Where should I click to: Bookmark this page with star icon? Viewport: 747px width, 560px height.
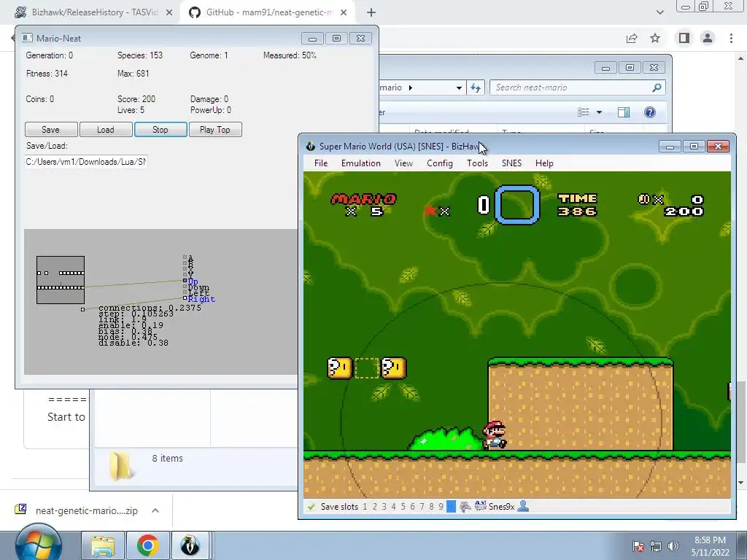(x=655, y=38)
